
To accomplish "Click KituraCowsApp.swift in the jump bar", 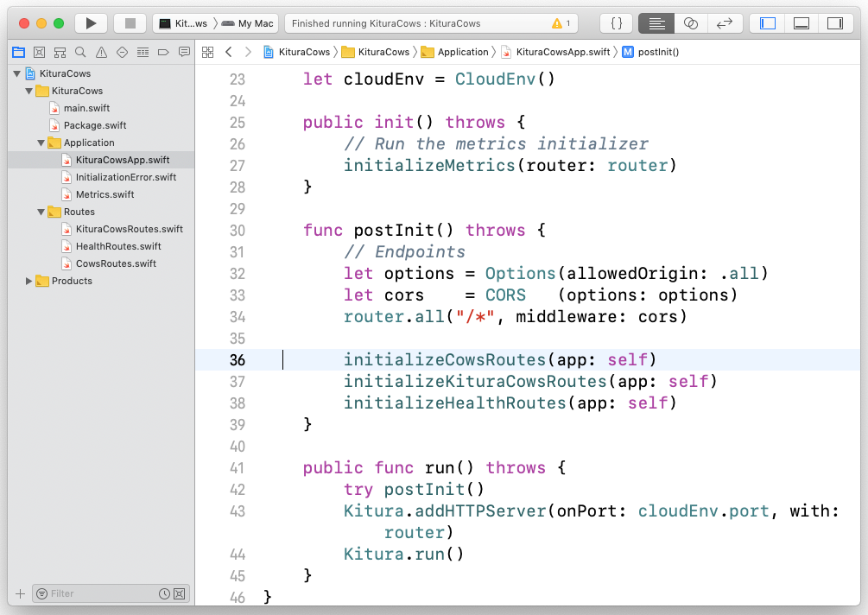I will [555, 52].
